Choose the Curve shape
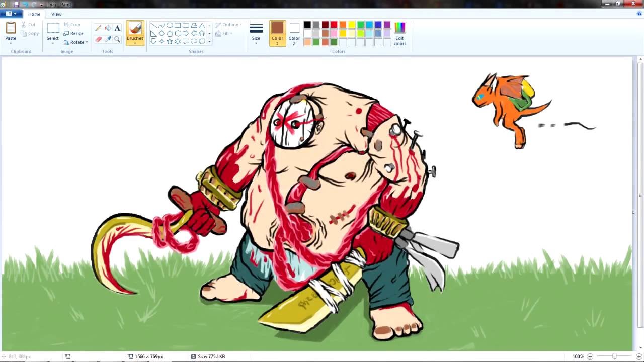The height and width of the screenshot is (362, 644). point(162,25)
